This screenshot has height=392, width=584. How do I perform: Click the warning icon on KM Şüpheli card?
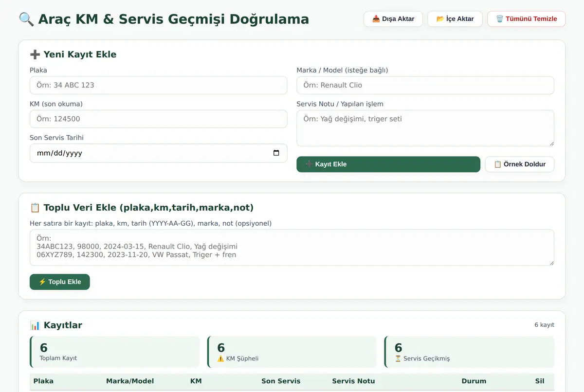coord(220,358)
